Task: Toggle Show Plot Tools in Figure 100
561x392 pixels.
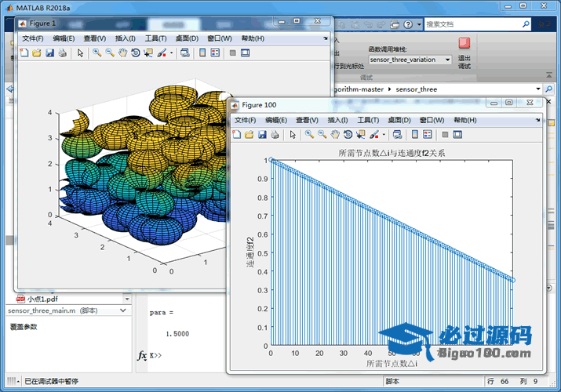Action: [457, 135]
